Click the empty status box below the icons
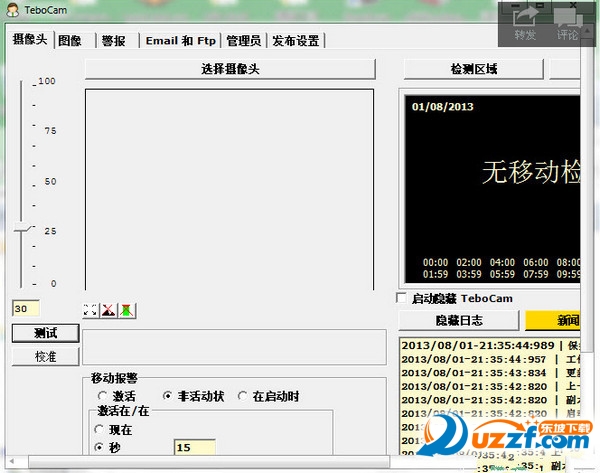 point(234,347)
